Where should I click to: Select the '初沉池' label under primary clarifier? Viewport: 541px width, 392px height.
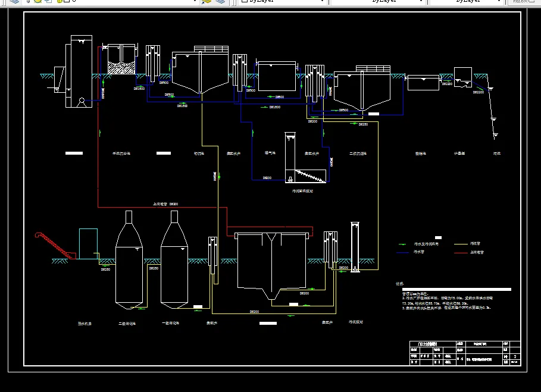[x=199, y=153]
